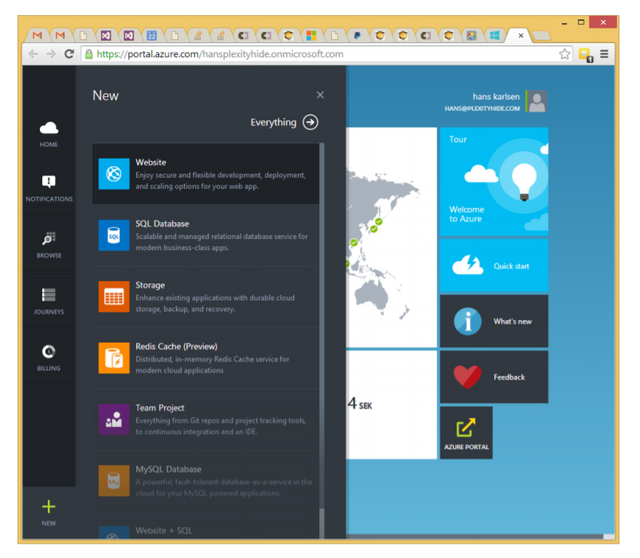Reload the page with refresh icon

[x=69, y=54]
